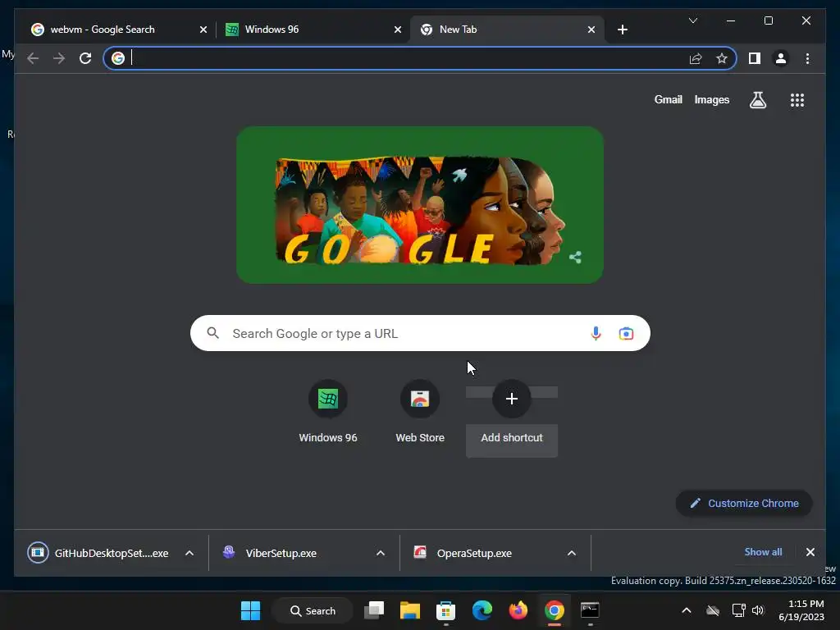Open the Search Labs flask icon
The height and width of the screenshot is (630, 840).
(757, 100)
